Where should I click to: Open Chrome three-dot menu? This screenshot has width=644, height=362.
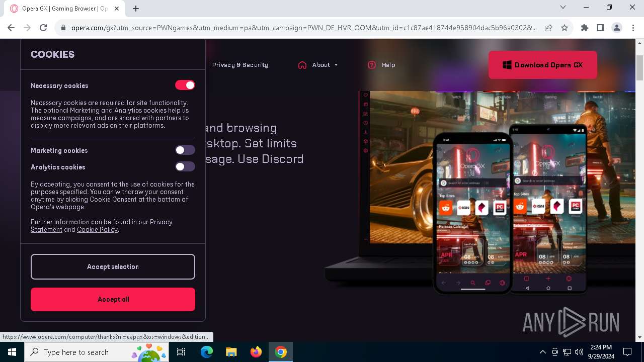click(633, 28)
